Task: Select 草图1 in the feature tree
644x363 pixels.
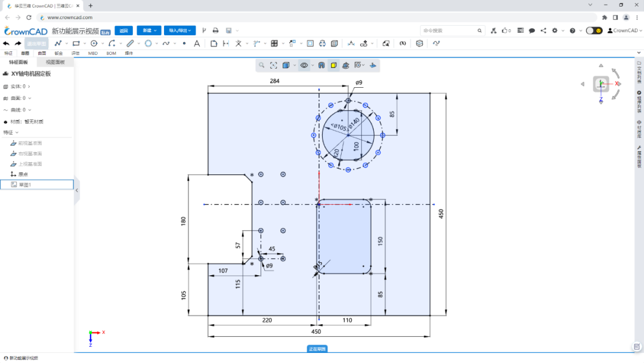Action: pos(37,184)
